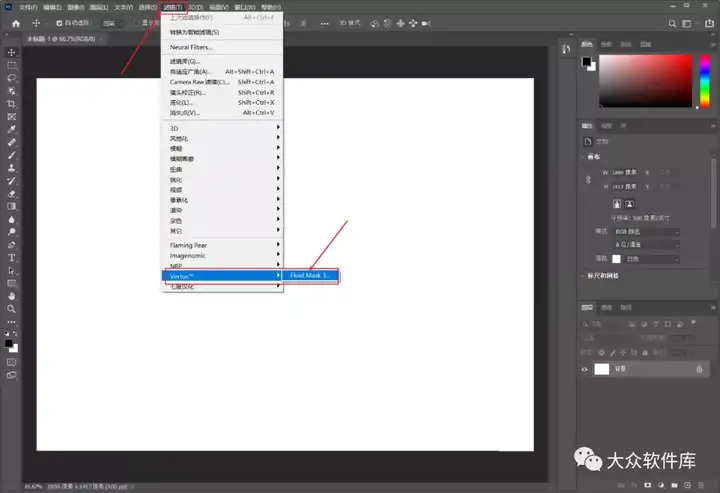Viewport: 720px width, 493px height.
Task: Open the workspace switcher icon
Action: click(x=686, y=23)
